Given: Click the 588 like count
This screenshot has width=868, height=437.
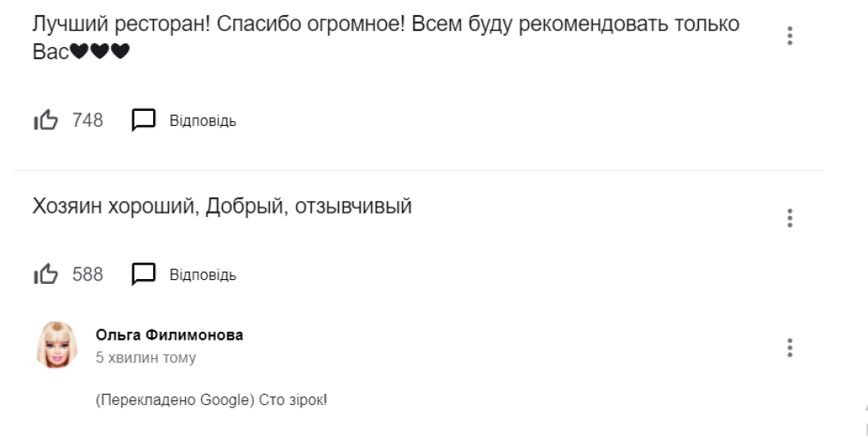Looking at the screenshot, I should (x=88, y=275).
